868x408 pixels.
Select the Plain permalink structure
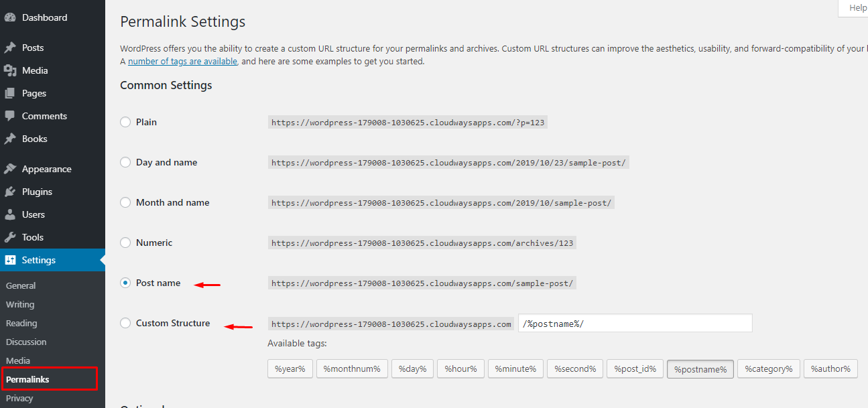125,122
